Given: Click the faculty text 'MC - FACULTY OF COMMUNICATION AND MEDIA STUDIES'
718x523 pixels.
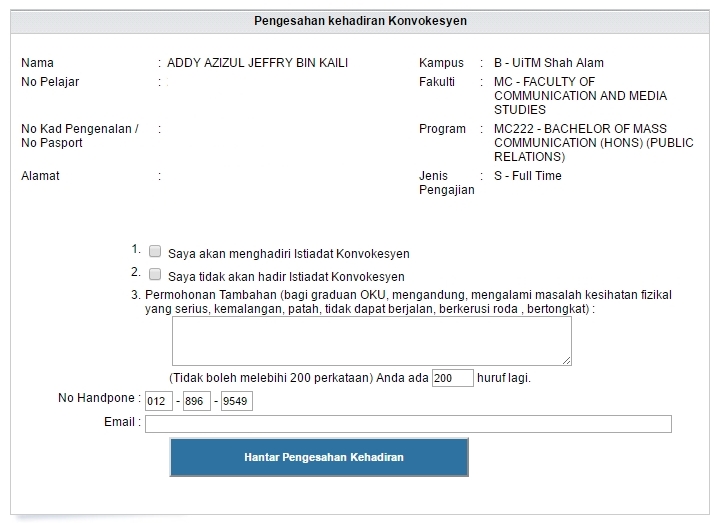Looking at the screenshot, I should 580,96.
